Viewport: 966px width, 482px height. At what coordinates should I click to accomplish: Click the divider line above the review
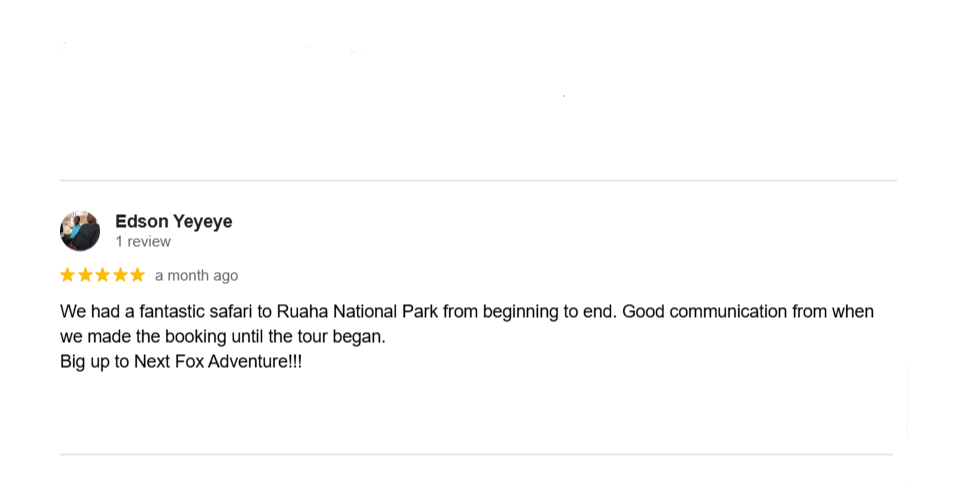[478, 181]
